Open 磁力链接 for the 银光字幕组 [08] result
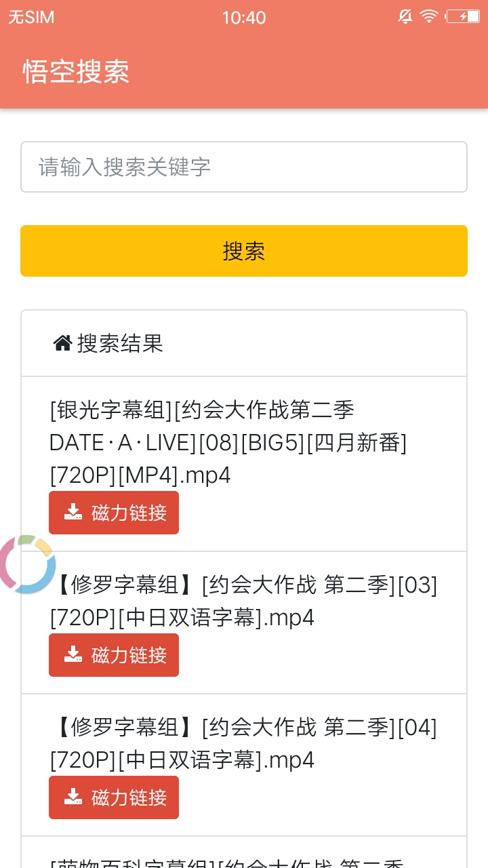This screenshot has width=488, height=868. click(x=114, y=513)
